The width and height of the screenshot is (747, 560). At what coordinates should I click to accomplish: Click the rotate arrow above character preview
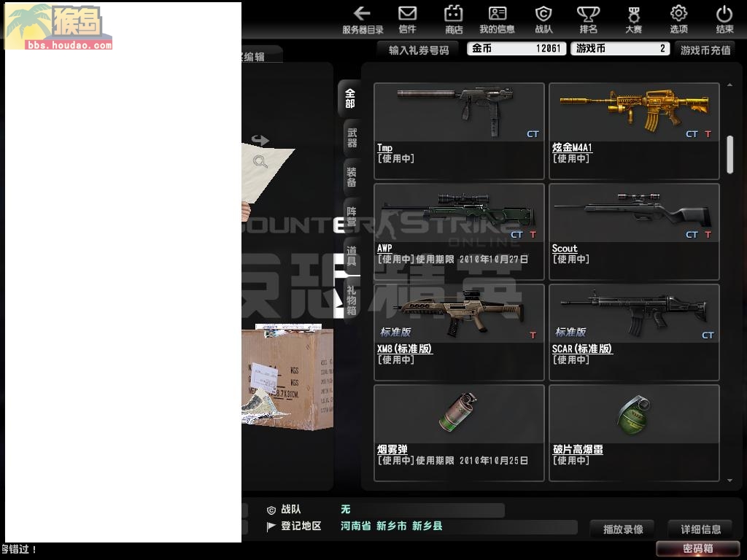[x=260, y=140]
